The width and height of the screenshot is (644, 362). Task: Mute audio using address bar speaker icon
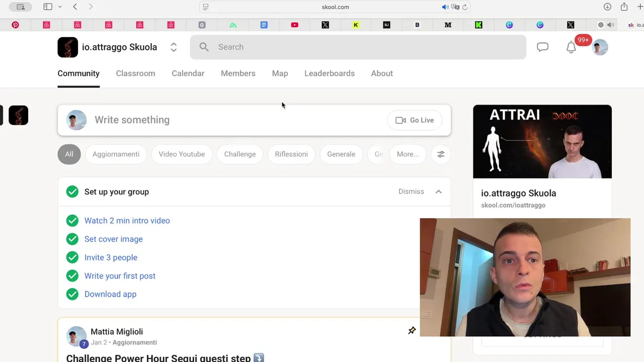(445, 7)
